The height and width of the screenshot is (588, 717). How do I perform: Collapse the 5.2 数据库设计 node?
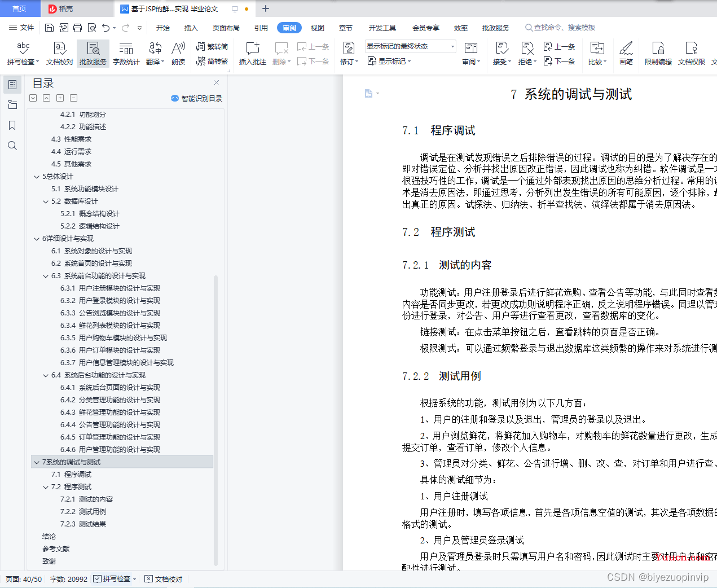click(x=46, y=201)
